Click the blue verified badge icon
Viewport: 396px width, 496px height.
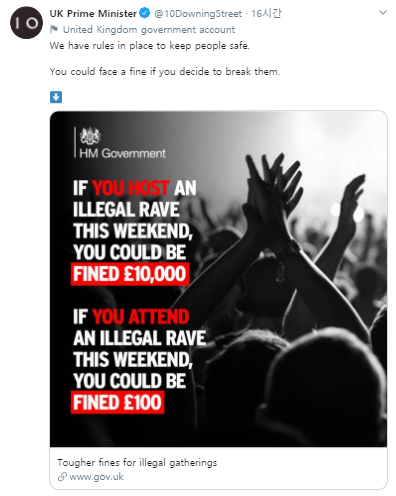coord(145,13)
